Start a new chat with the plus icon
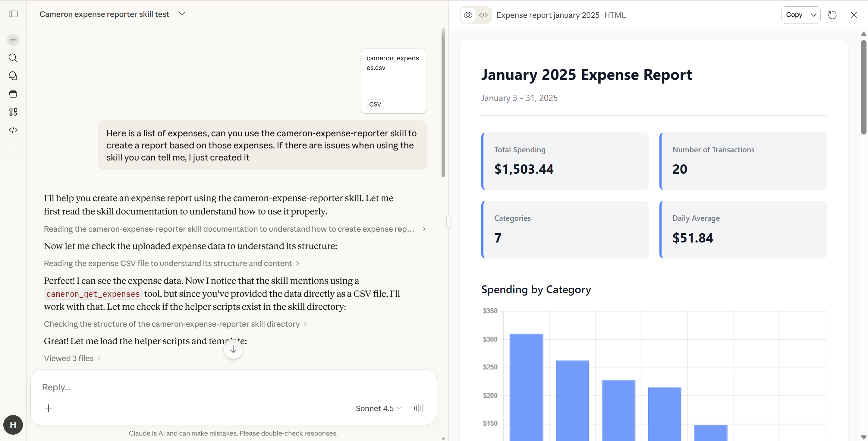 tap(13, 40)
